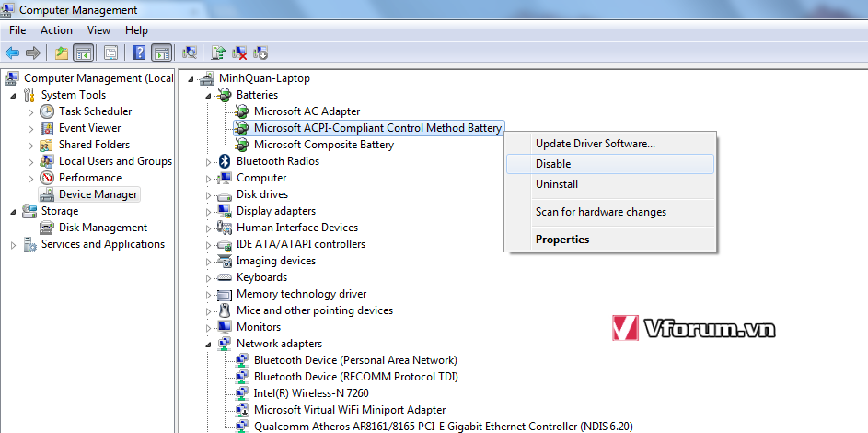The image size is (868, 433).
Task: Click the Display adapters icon
Action: 225,211
